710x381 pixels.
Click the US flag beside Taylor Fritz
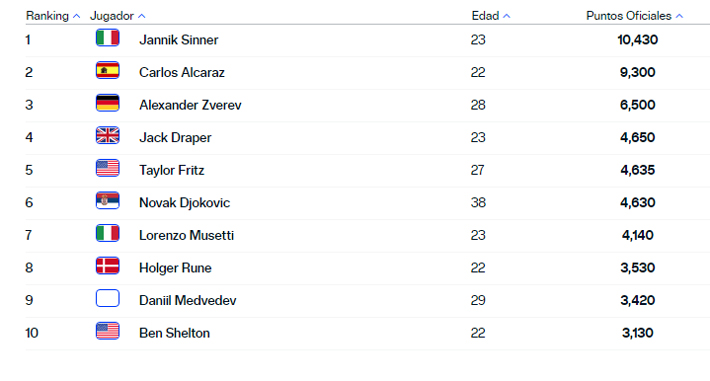click(x=107, y=168)
